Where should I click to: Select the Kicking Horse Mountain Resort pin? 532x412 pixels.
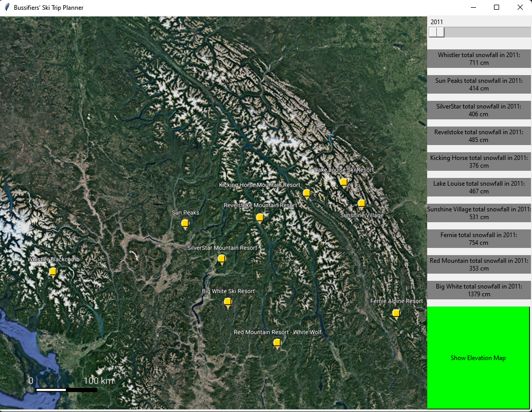[306, 194]
